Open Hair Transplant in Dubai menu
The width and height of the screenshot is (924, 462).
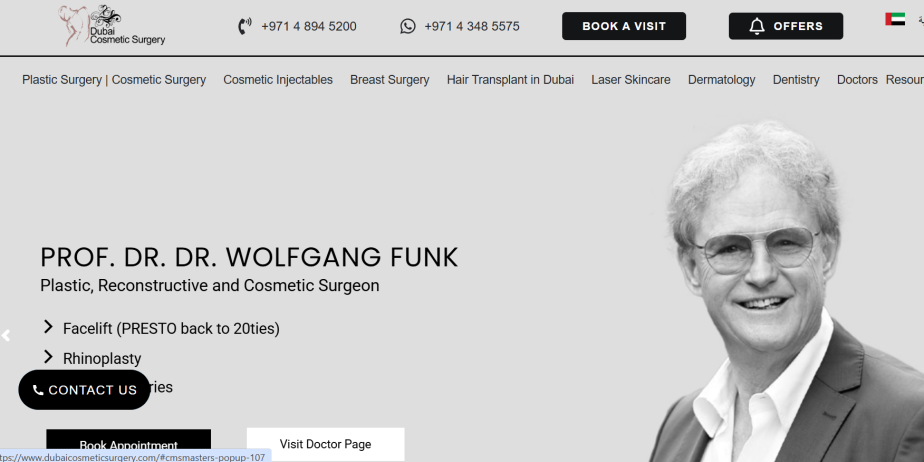pyautogui.click(x=510, y=80)
